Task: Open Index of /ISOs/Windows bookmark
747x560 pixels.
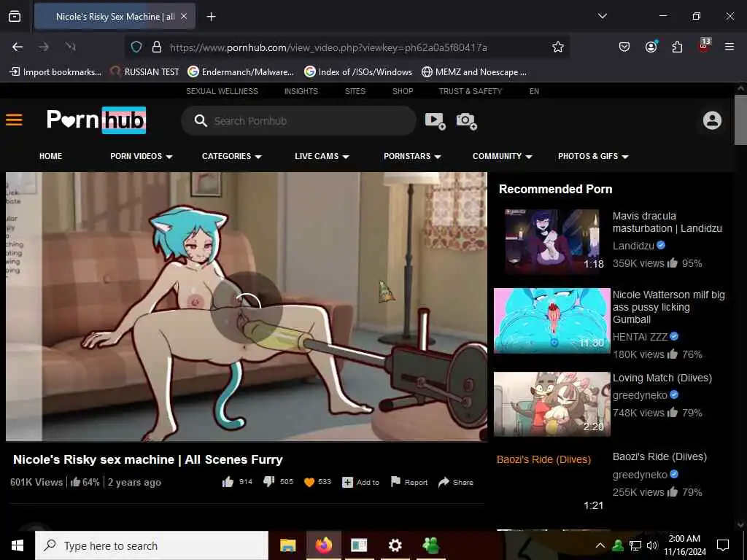Action: click(358, 72)
